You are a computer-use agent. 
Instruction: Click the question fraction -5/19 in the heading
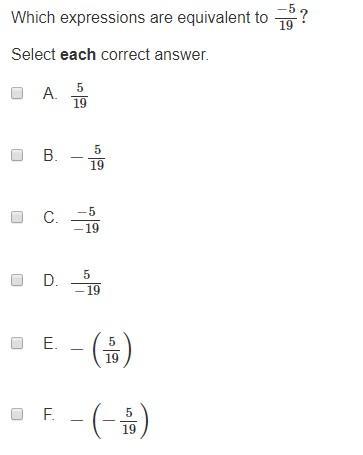(x=286, y=17)
